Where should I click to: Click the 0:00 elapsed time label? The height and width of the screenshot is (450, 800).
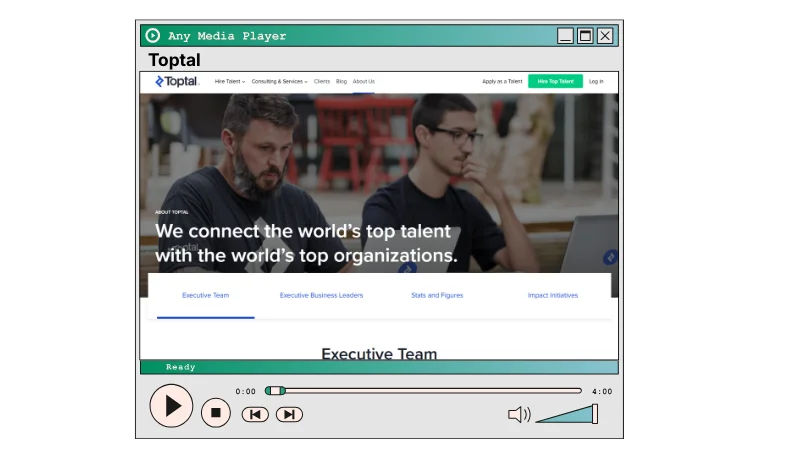point(245,391)
